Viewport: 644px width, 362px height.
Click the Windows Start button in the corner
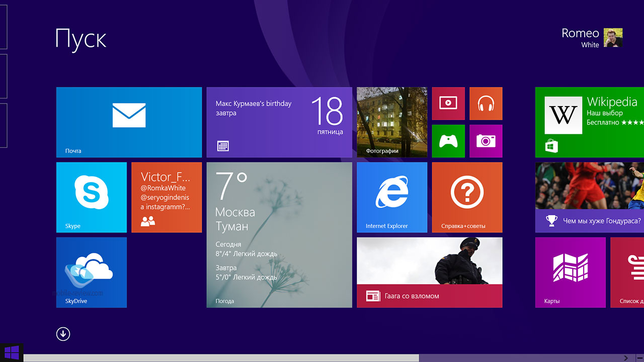[11, 351]
